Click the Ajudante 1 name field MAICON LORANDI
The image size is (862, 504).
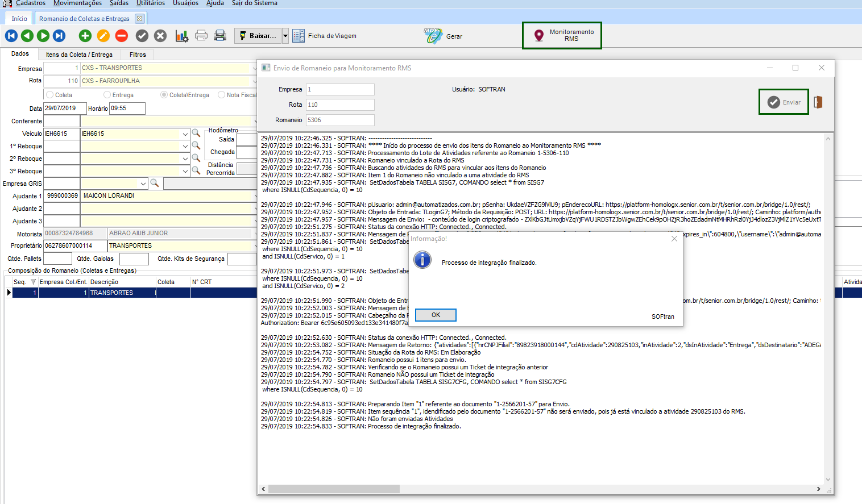169,195
